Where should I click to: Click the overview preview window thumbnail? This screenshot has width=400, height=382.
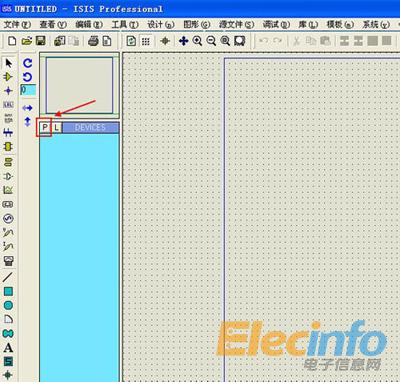[79, 85]
